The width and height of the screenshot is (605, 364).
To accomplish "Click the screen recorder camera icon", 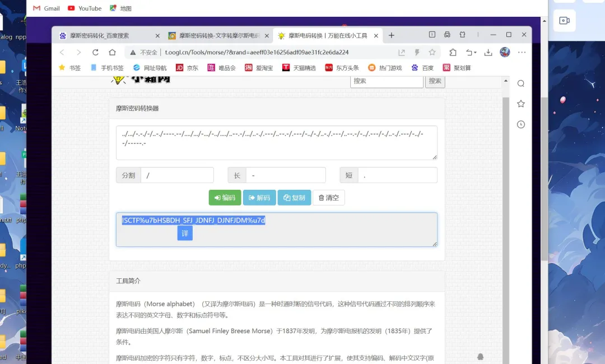I will point(565,20).
